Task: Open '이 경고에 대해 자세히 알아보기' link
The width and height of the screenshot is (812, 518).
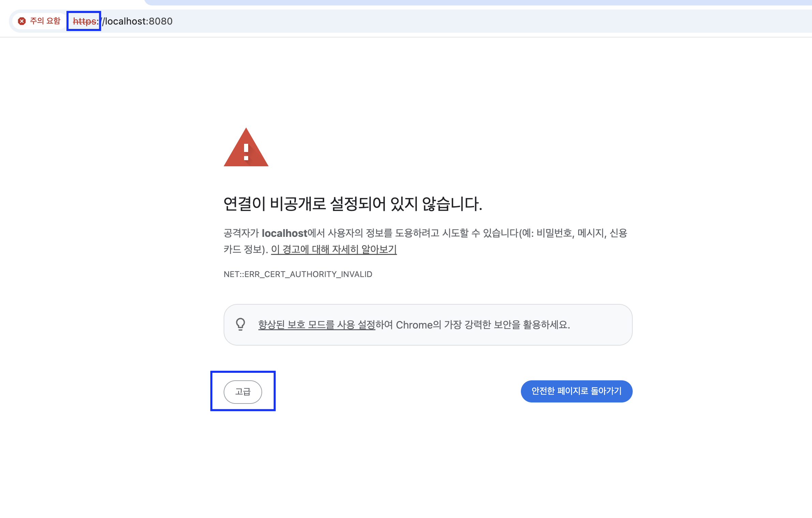Action: click(334, 249)
